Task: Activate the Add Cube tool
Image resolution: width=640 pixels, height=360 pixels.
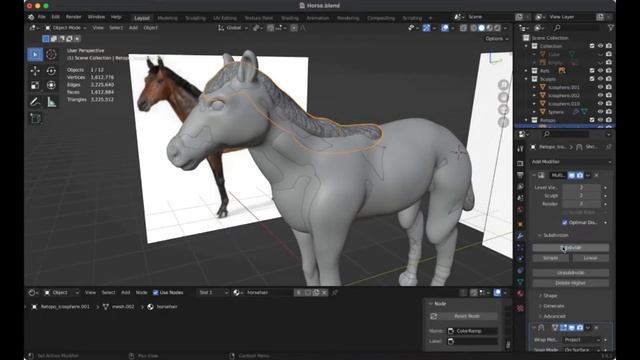Action: pos(35,119)
